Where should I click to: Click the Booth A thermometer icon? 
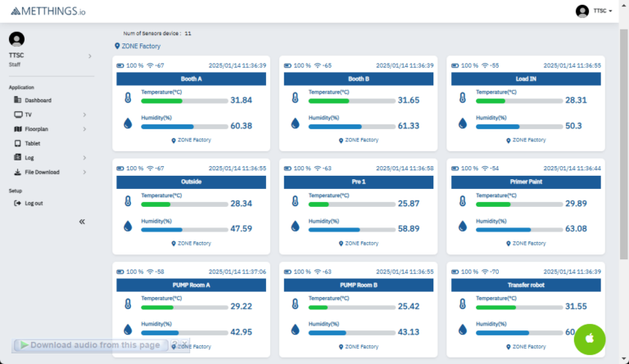pyautogui.click(x=128, y=98)
